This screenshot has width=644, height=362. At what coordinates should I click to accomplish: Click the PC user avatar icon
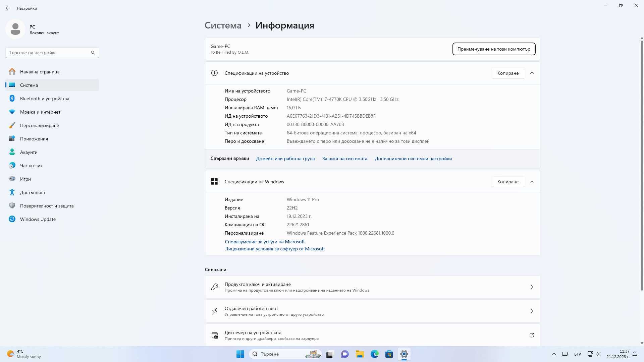[x=15, y=29]
